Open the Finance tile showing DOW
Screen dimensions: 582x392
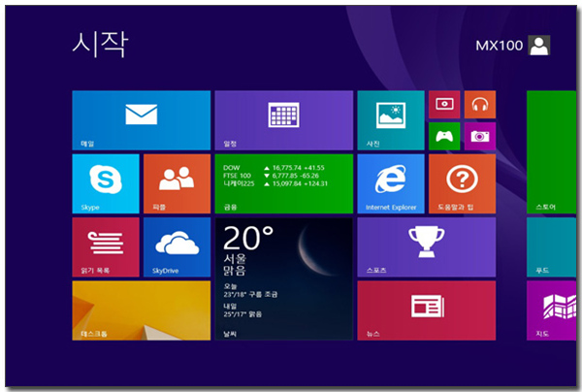(x=283, y=183)
